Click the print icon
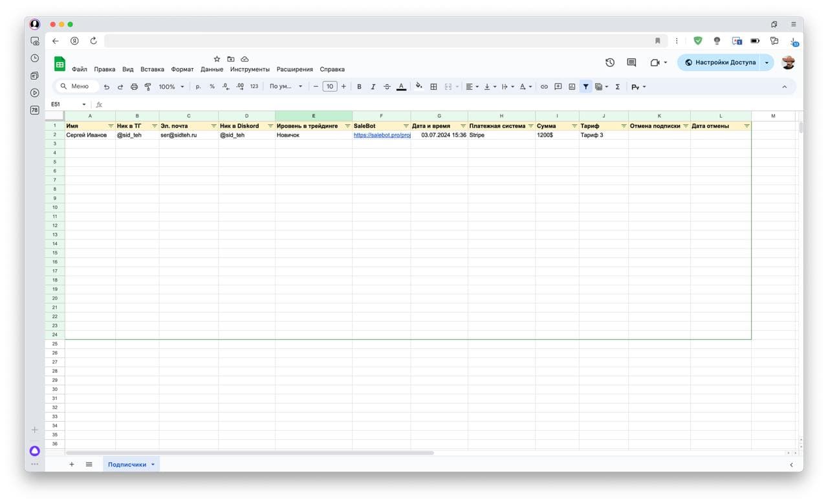Viewport: 828px width, 504px height. coord(134,87)
